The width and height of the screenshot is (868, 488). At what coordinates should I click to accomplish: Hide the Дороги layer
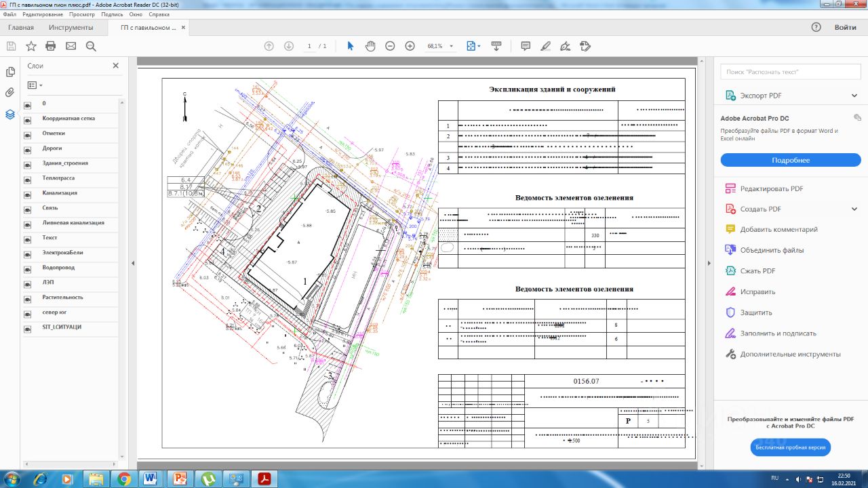28,148
